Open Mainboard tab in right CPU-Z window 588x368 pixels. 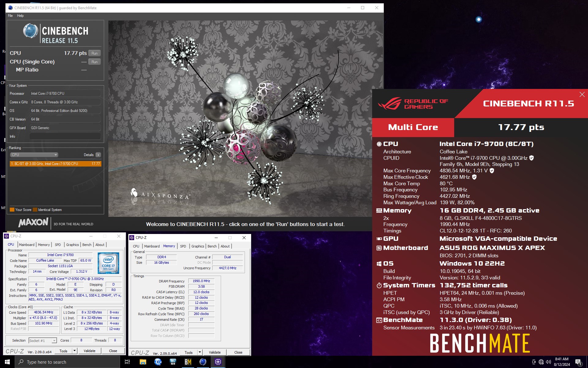(152, 246)
